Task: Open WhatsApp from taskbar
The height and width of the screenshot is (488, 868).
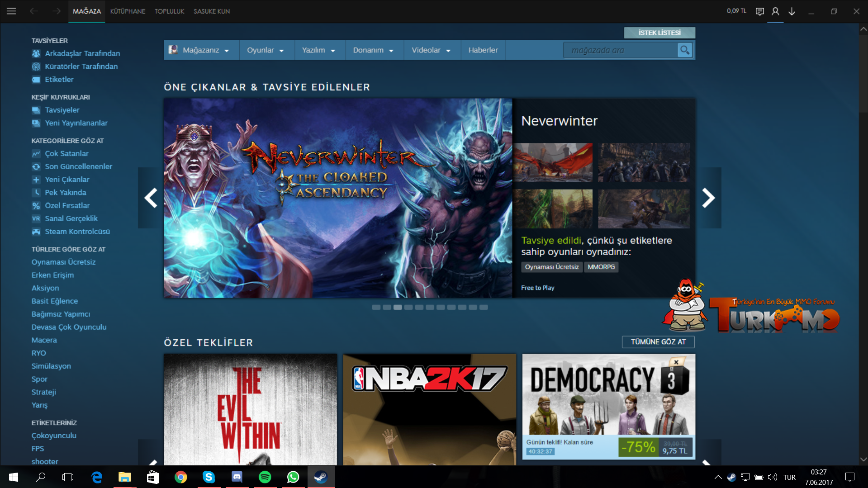Action: click(x=293, y=477)
